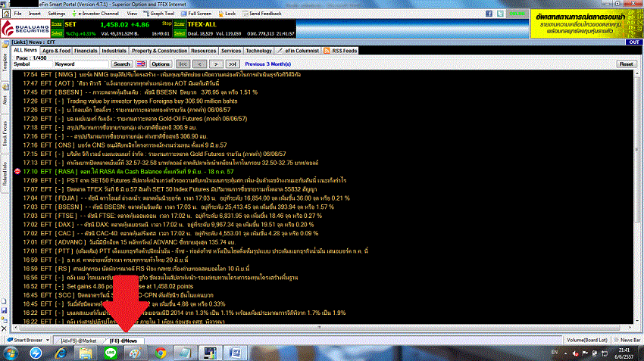The height and width of the screenshot is (361, 644).
Task: Open Send Feedback
Action: point(262,14)
